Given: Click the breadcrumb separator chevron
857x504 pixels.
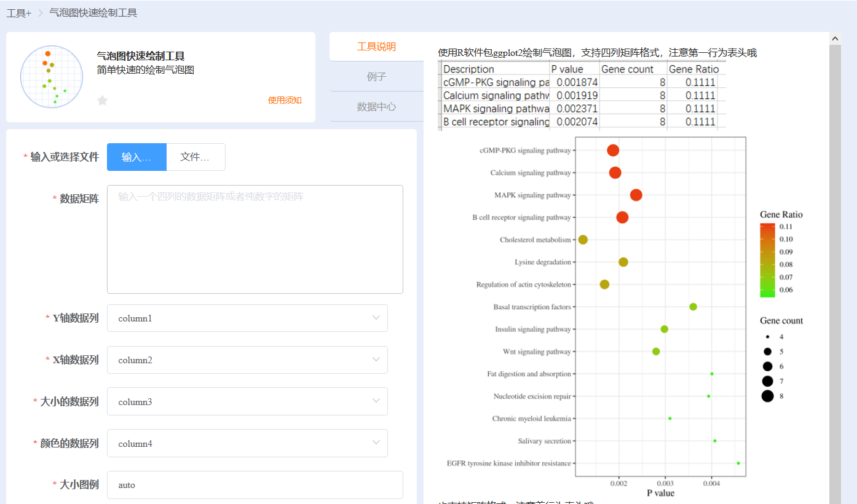Looking at the screenshot, I should coord(40,13).
